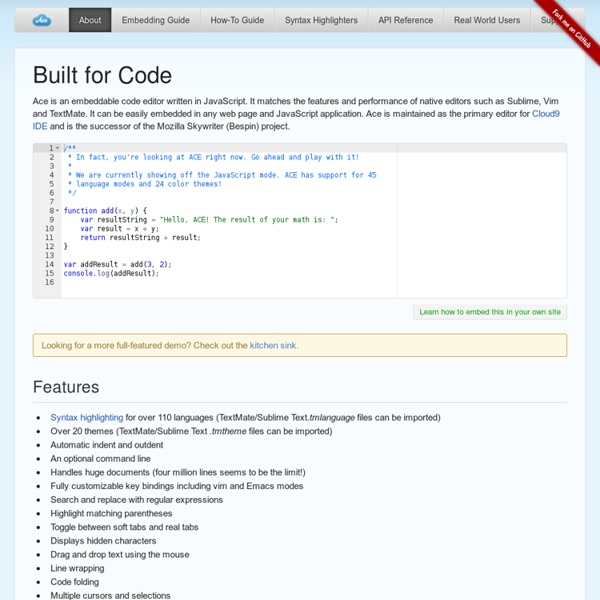Click 'Line wrapping' list item
This screenshot has width=600, height=600.
click(x=77, y=568)
